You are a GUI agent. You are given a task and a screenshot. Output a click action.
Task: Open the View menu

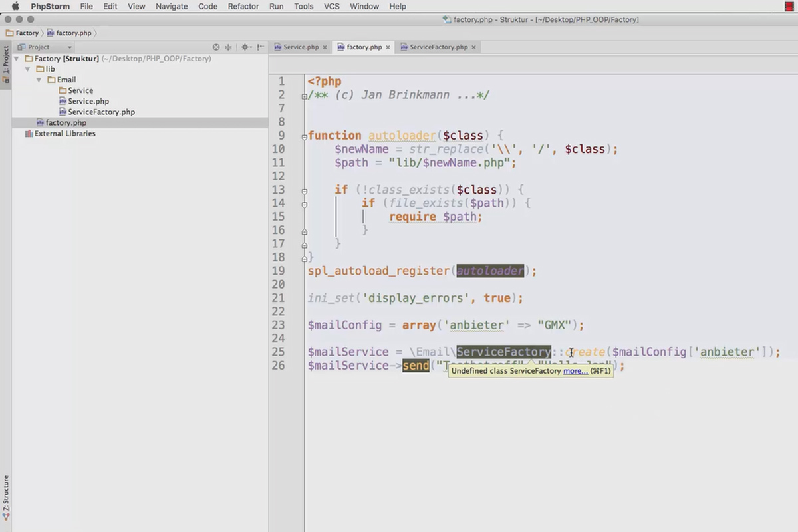[x=136, y=6]
